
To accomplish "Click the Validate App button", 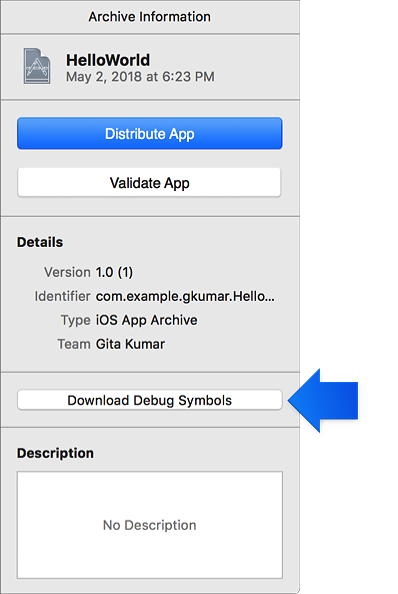I will coord(150,183).
